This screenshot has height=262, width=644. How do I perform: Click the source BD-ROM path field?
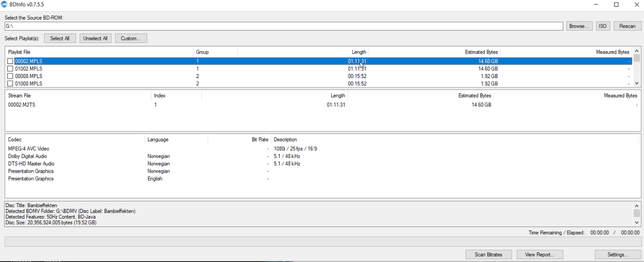tap(283, 26)
